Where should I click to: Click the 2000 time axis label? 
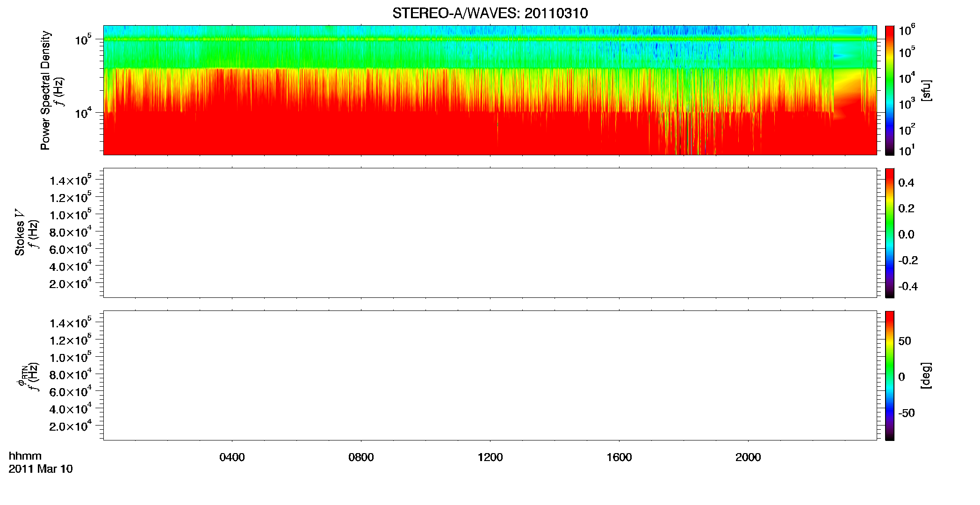click(x=748, y=457)
